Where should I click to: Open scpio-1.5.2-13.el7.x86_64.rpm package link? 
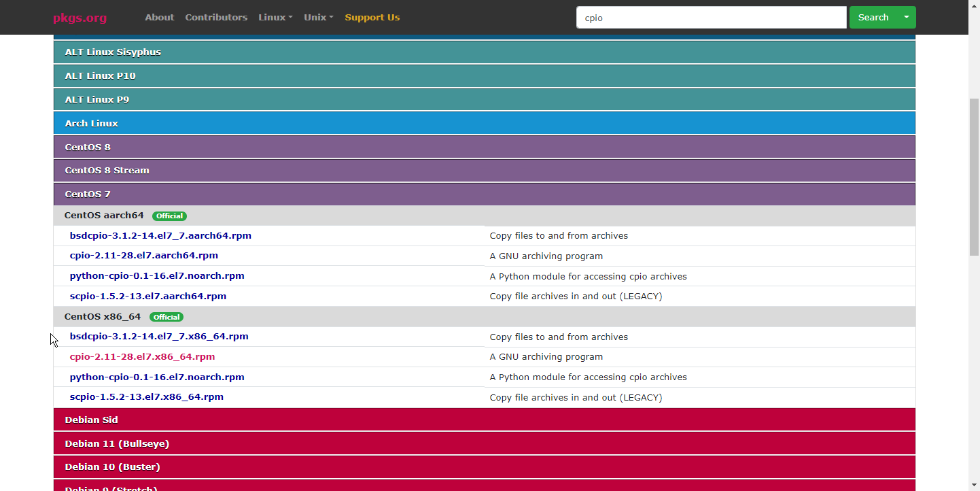tap(146, 397)
